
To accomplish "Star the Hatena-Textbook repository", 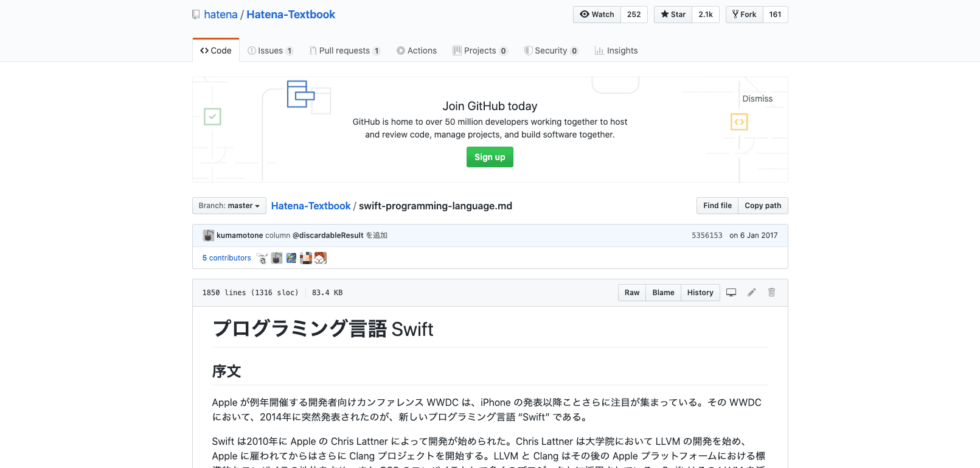I will [x=673, y=15].
